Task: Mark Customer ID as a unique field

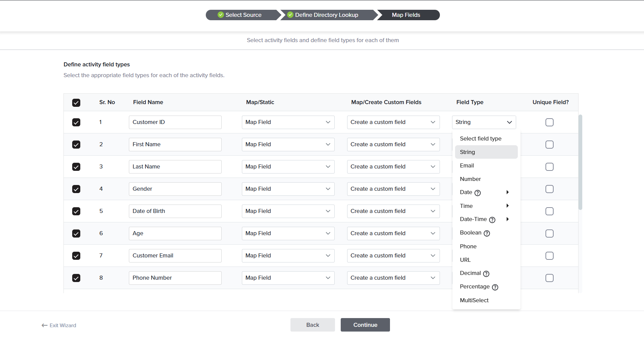Action: point(549,122)
